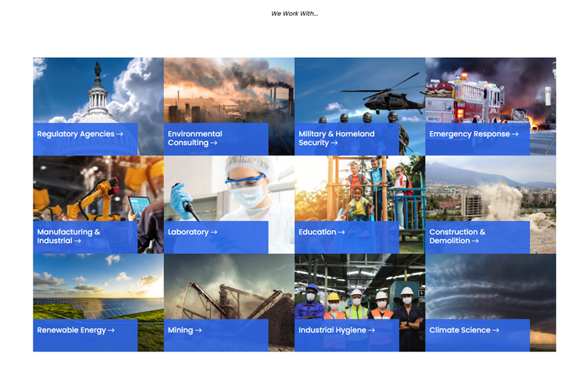Open the Manufacturing & Industrial link

click(x=69, y=237)
